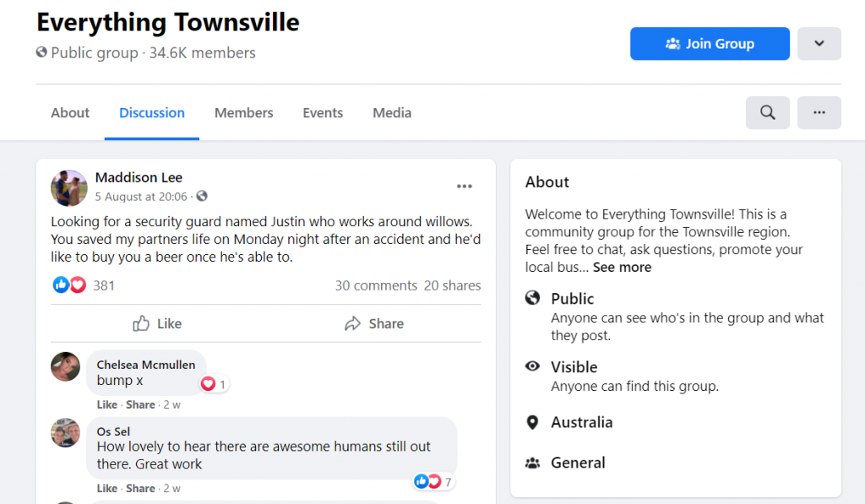
Task: Expand the dropdown arrow beside Join Group
Action: 819,44
